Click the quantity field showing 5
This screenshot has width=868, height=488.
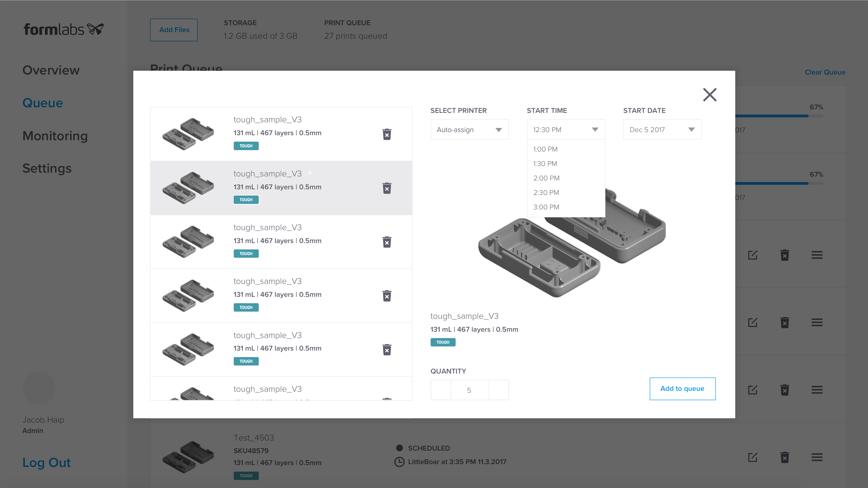(x=469, y=390)
